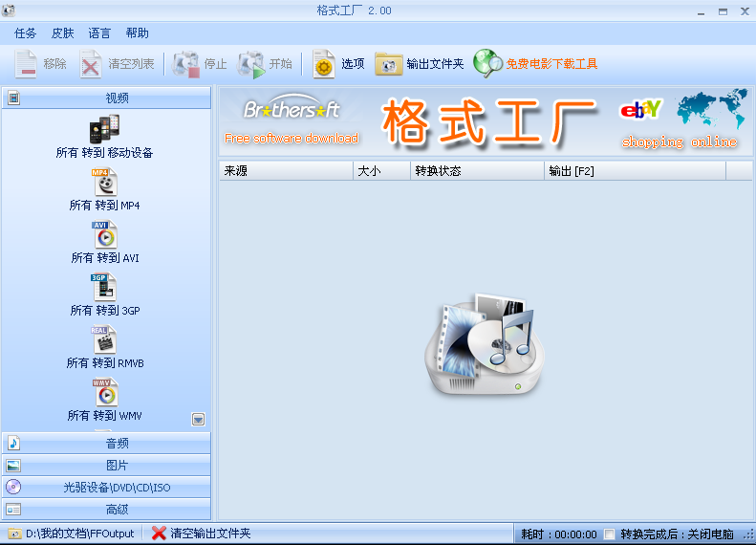Sort by the 来源 column header
This screenshot has width=756, height=545.
point(286,171)
